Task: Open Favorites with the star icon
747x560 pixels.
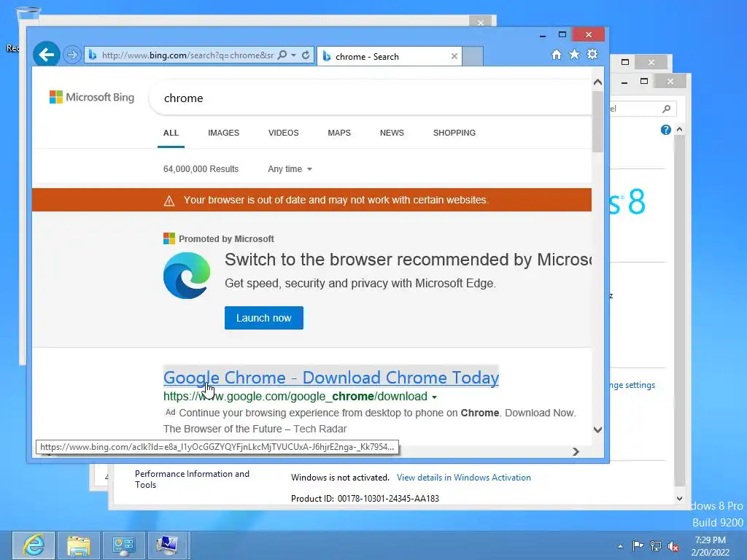Action: click(575, 54)
